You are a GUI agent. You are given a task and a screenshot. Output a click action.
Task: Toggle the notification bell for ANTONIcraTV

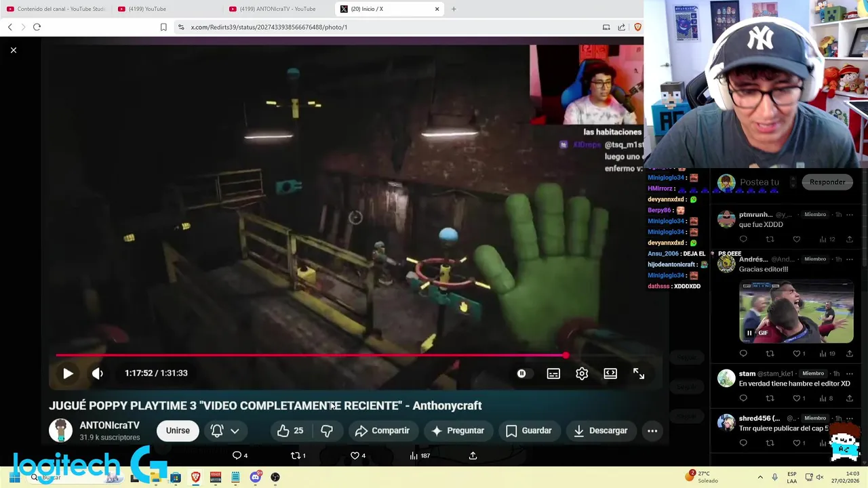[x=217, y=430]
